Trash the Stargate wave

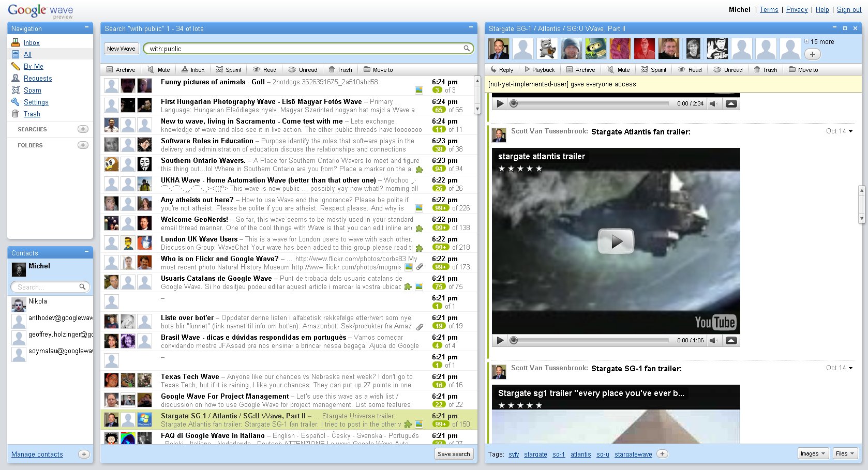pos(766,70)
